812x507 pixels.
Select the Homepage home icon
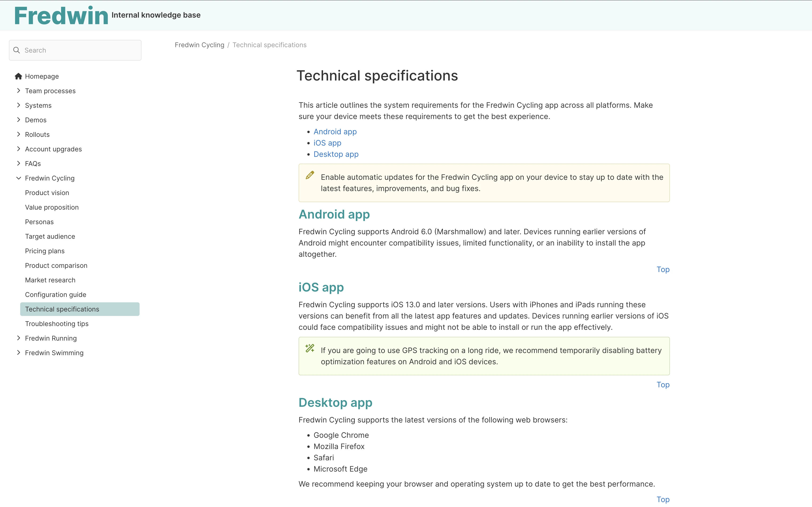point(19,76)
